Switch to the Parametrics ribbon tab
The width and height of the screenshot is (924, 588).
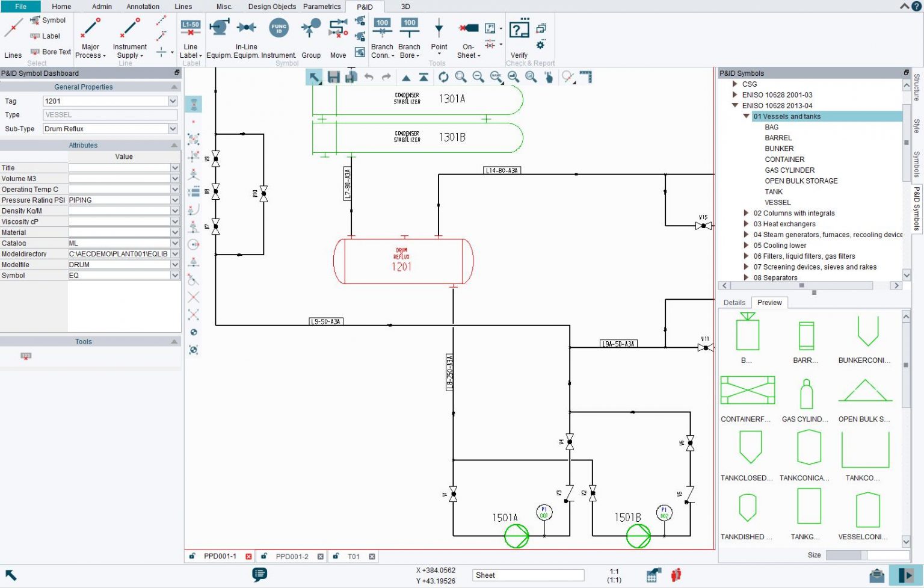pos(321,7)
